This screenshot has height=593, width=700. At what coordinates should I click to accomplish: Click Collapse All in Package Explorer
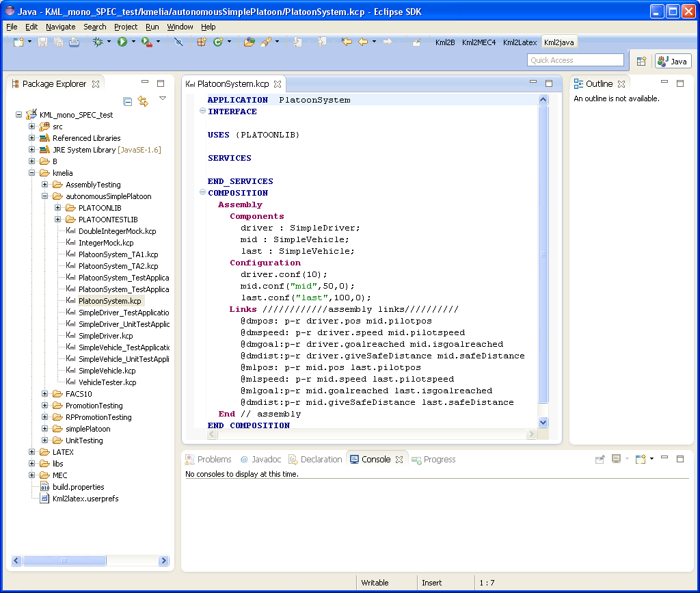[128, 101]
